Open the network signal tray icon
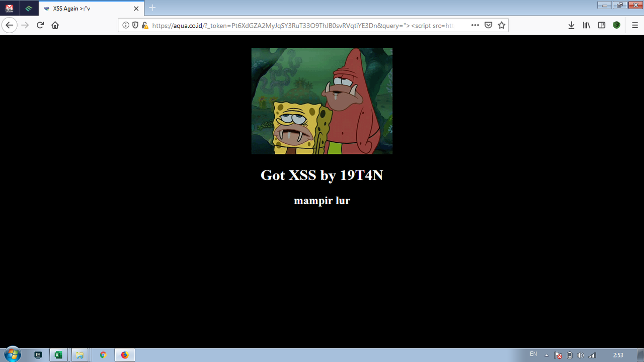The height and width of the screenshot is (362, 644). point(592,355)
